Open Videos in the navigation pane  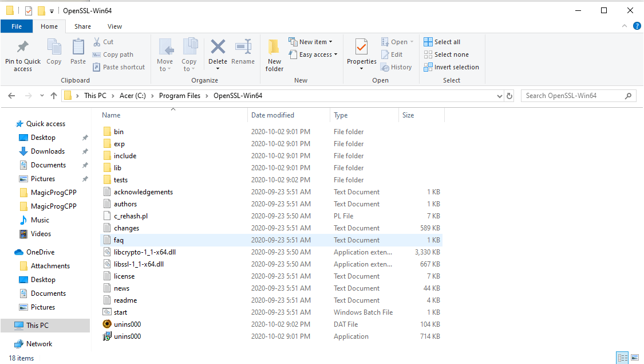[x=41, y=234]
